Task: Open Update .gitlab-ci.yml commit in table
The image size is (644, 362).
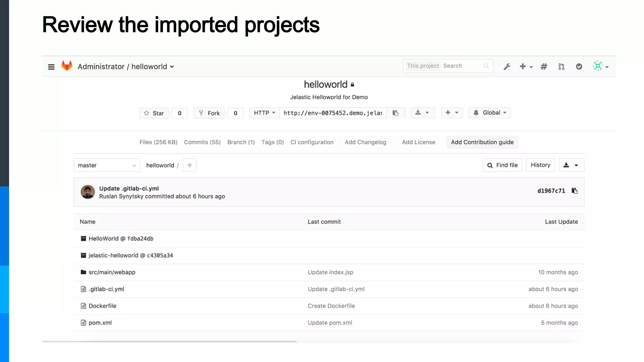Action: tap(336, 289)
